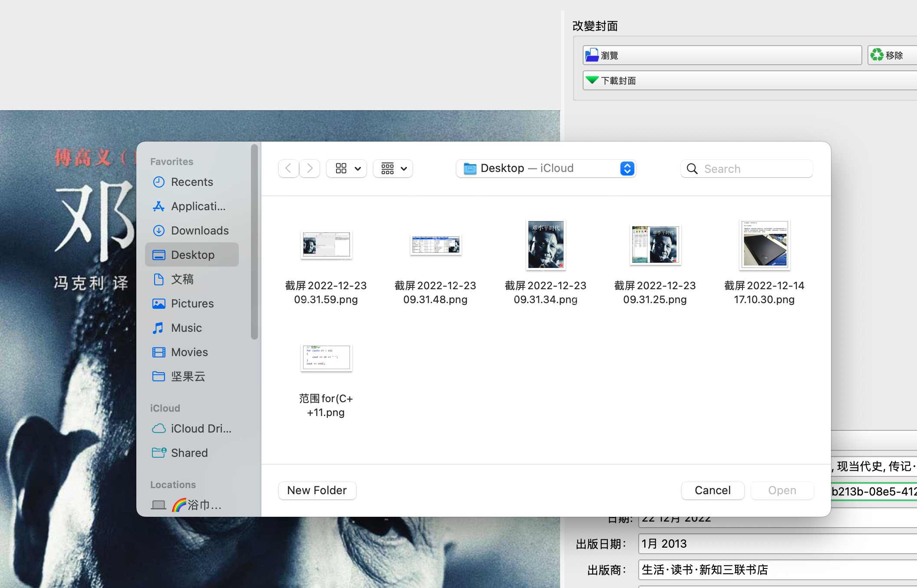
Task: Click the blue folder icon on 瀏覽 button
Action: [592, 55]
